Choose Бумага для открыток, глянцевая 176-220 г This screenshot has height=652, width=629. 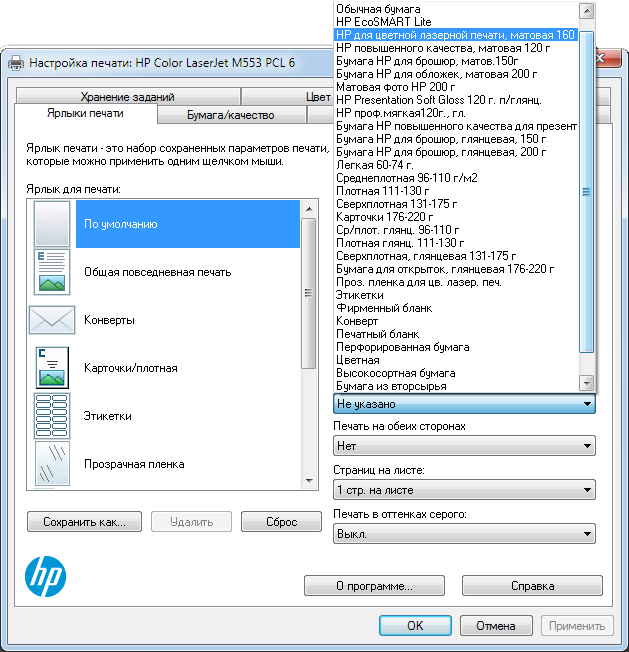(456, 269)
